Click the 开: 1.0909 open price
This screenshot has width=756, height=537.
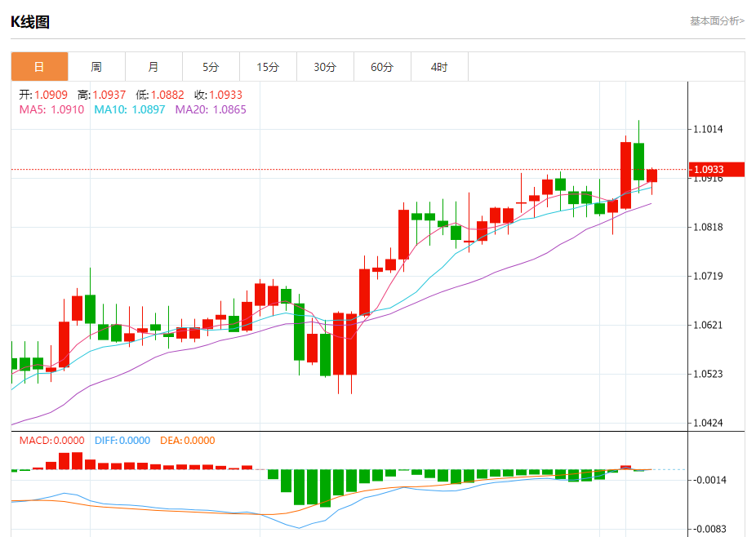click(43, 95)
